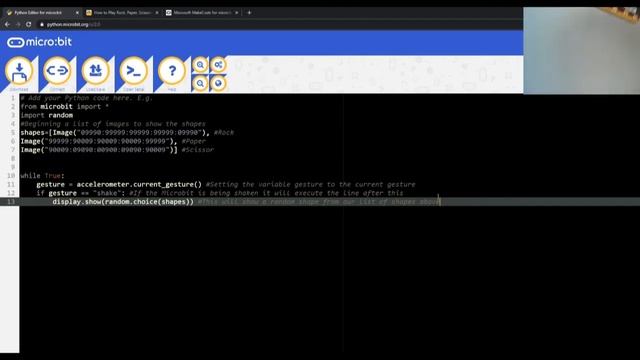Image resolution: width=640 pixels, height=360 pixels.
Task: Click the Image line commented #Paper
Action: coord(113,141)
